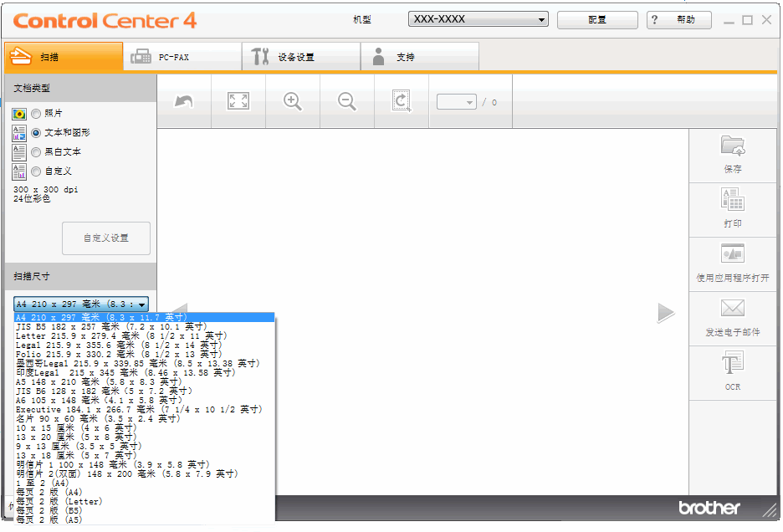Pick 13 x 18 厘米 option
This screenshot has height=532, width=783.
[145, 456]
